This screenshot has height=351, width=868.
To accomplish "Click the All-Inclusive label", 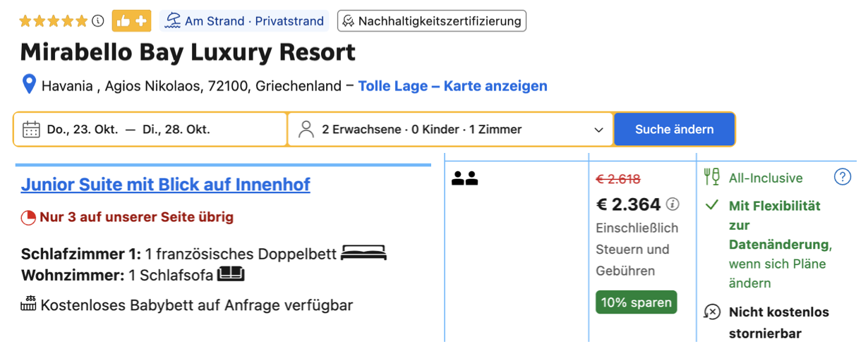I will pos(766,178).
